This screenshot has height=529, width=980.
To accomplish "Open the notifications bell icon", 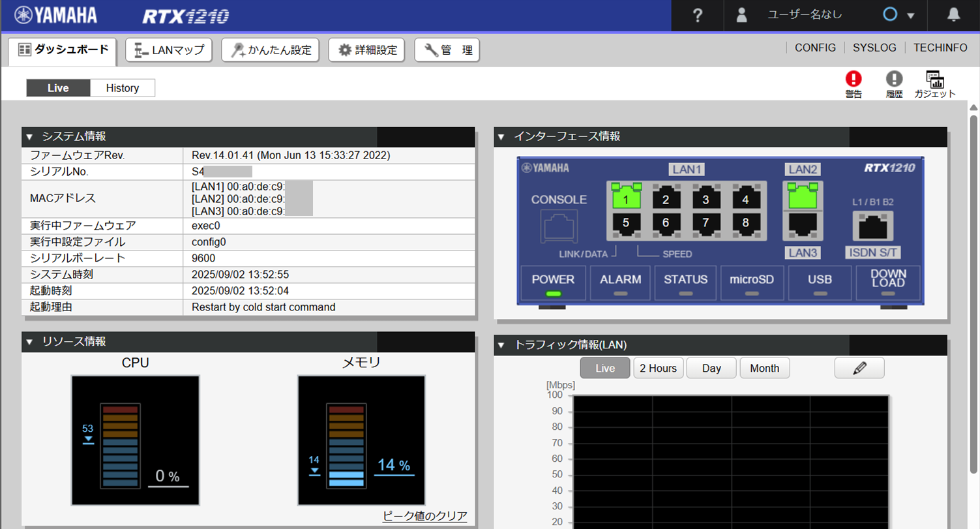I will click(953, 16).
